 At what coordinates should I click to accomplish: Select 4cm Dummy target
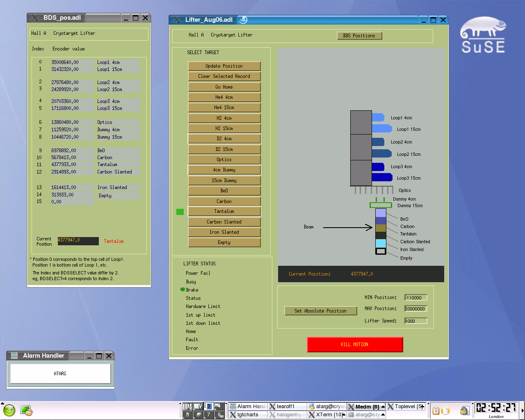point(224,170)
